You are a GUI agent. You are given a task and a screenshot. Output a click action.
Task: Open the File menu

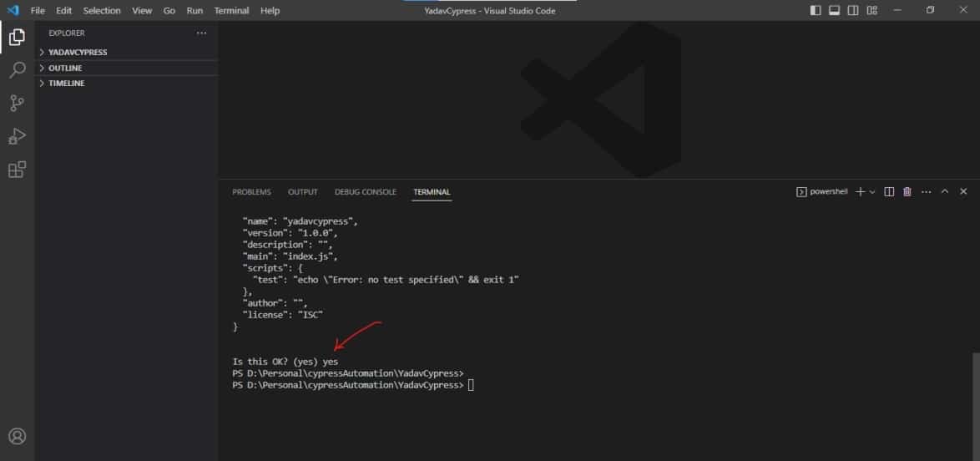(38, 11)
